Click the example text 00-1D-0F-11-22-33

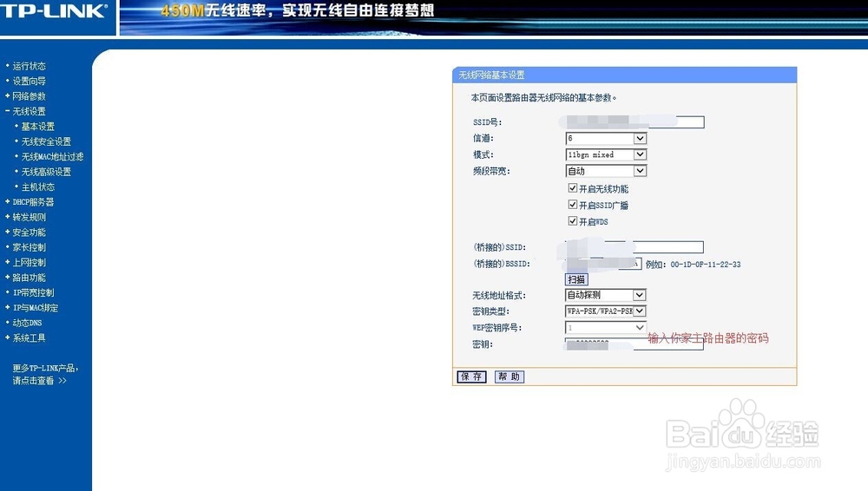(705, 264)
